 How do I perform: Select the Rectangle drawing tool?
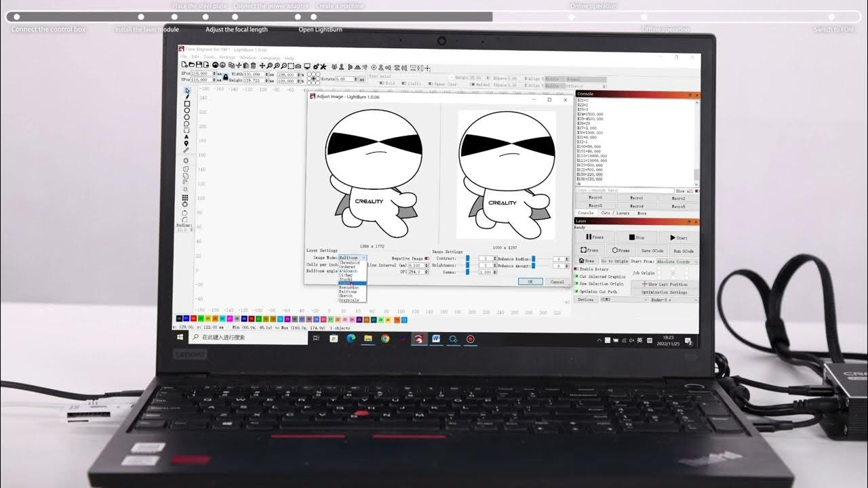(x=187, y=104)
